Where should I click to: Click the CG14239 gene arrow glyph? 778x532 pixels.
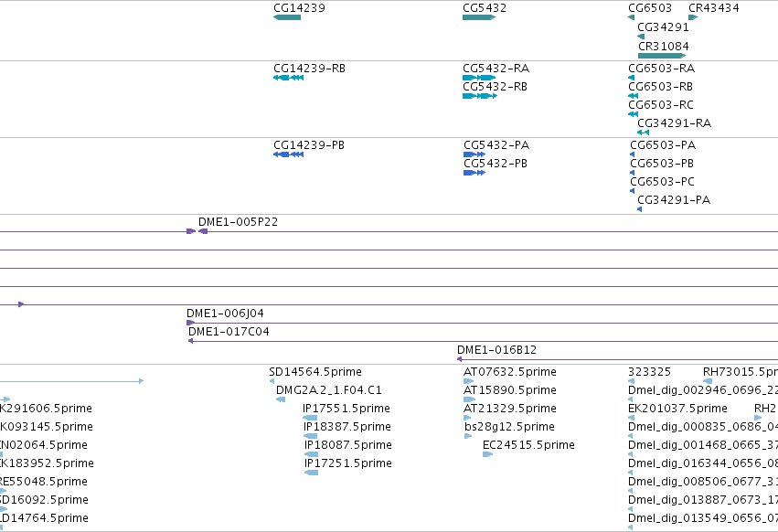pos(287,17)
